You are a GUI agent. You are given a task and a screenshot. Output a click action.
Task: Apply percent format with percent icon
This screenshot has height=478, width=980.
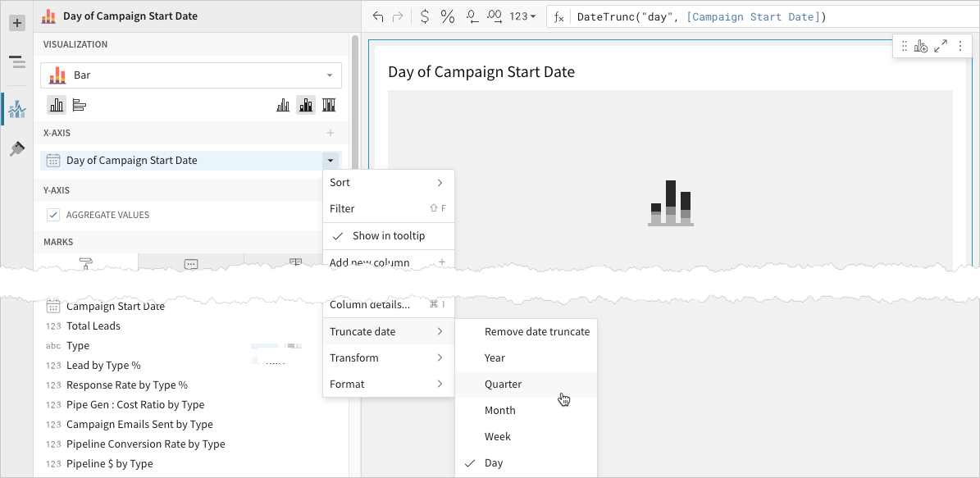tap(448, 16)
